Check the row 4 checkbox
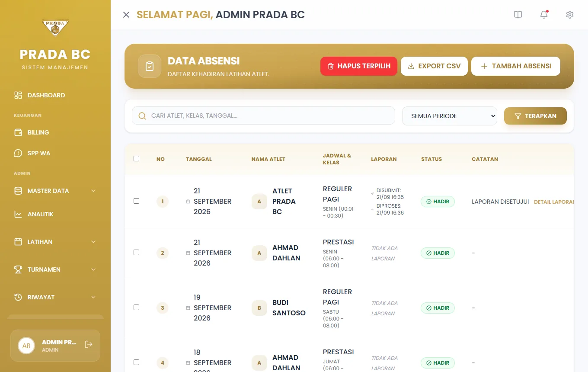The width and height of the screenshot is (588, 372). click(x=137, y=362)
